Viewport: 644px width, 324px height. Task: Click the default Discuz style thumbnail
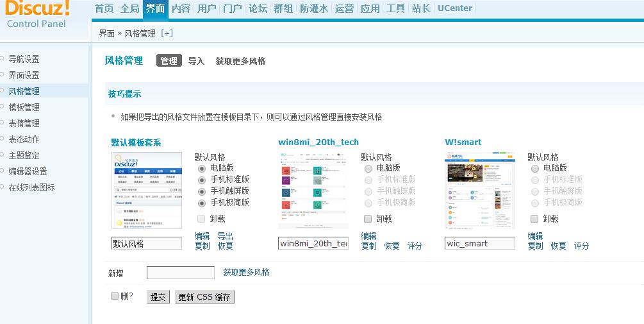pyautogui.click(x=147, y=191)
